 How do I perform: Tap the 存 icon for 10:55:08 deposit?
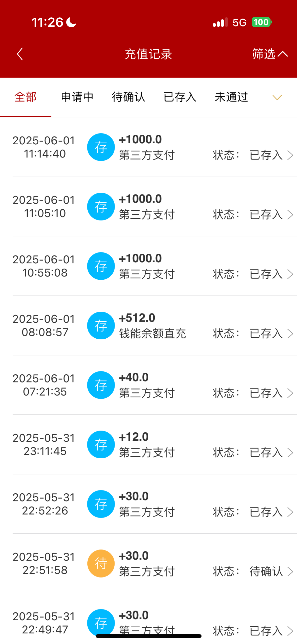click(x=101, y=266)
